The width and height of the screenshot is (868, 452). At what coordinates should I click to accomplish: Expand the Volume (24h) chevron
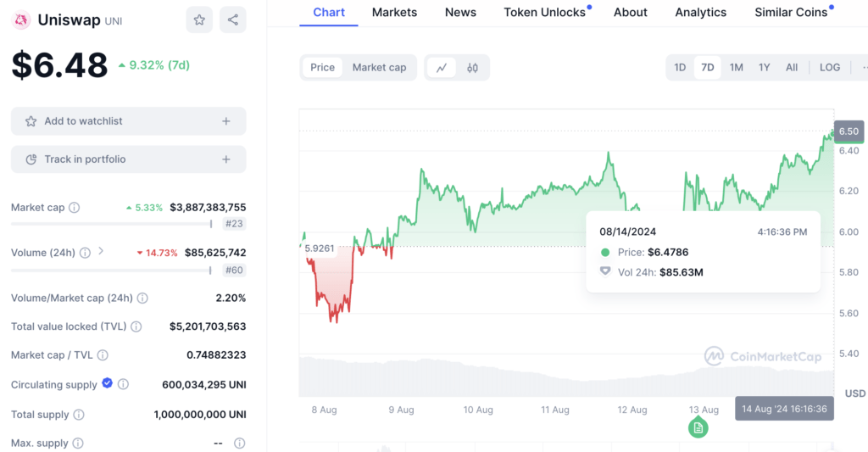pyautogui.click(x=102, y=251)
